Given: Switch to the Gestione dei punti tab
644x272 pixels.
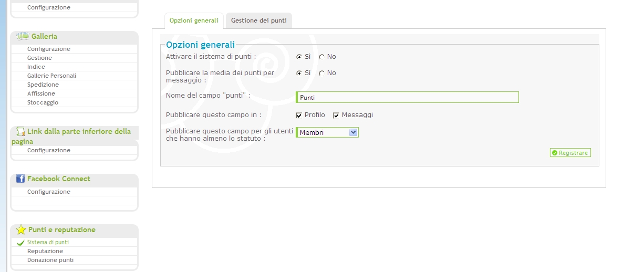Looking at the screenshot, I should click(258, 20).
